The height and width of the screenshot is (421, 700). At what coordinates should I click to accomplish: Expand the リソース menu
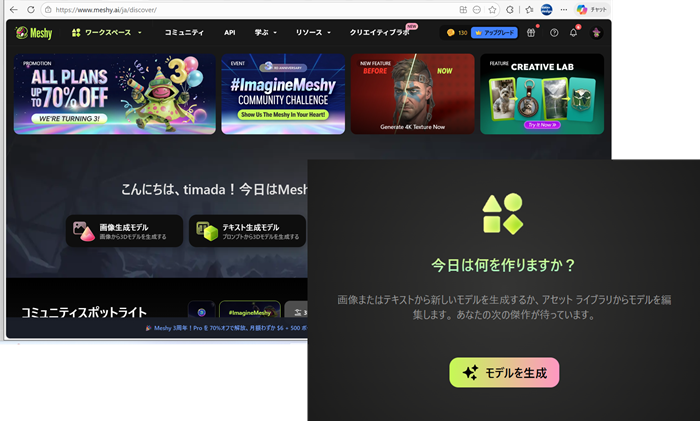point(313,33)
